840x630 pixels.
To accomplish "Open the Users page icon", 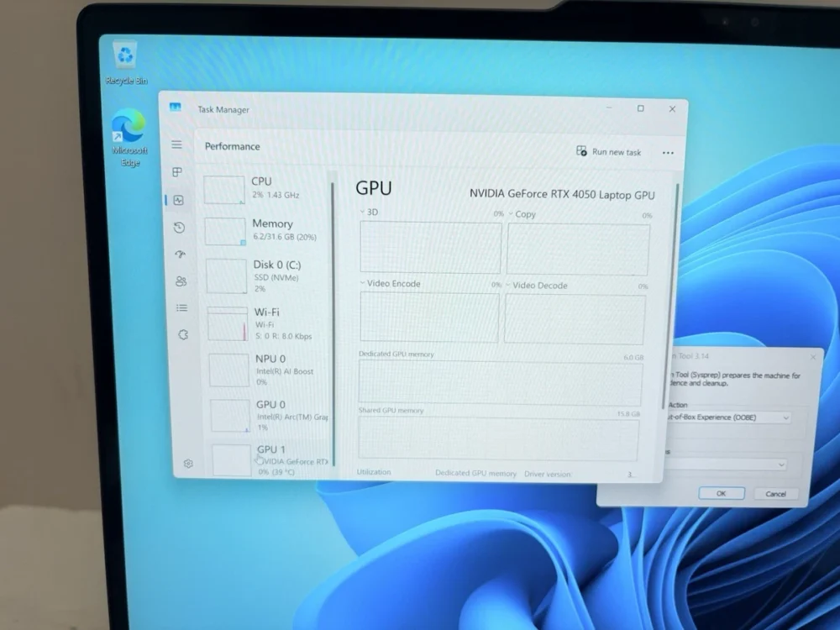I will coord(181,281).
